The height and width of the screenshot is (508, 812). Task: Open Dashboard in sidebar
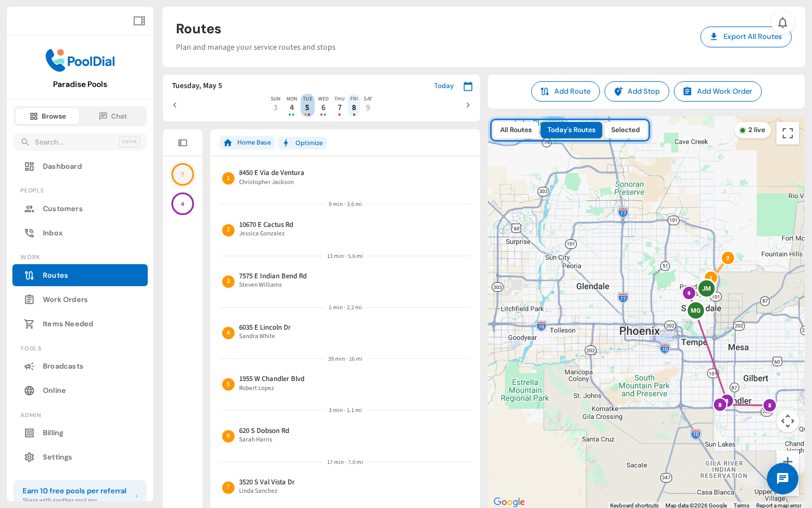[80, 167]
